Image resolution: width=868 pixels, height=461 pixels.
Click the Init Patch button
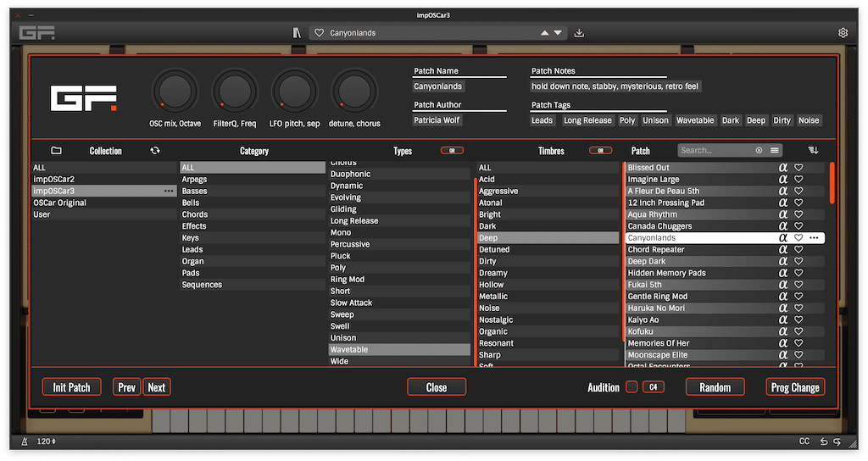[x=71, y=387]
